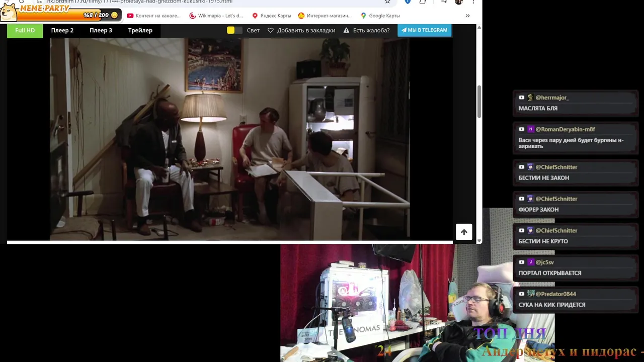Switch to Плеер 3 tab
The width and height of the screenshot is (644, 362).
(101, 30)
